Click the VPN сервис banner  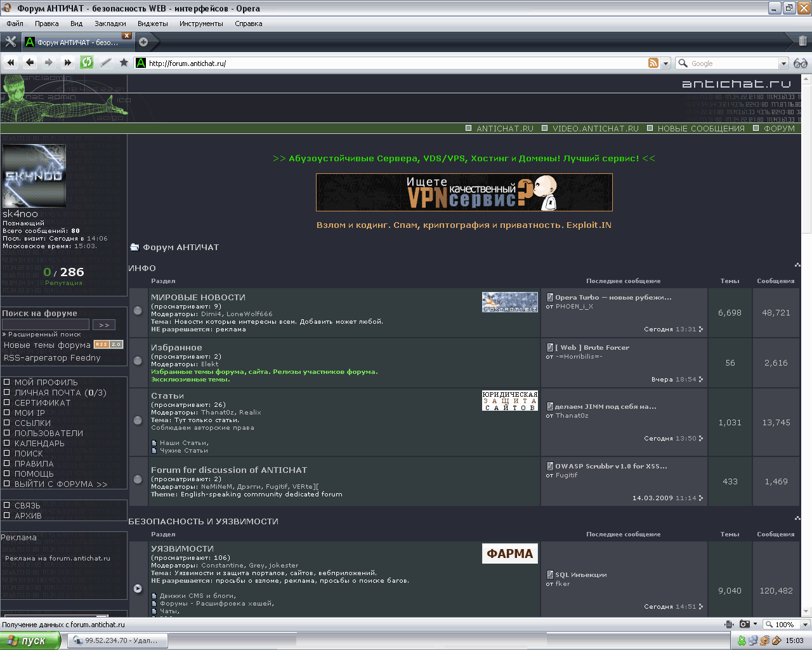tap(464, 192)
